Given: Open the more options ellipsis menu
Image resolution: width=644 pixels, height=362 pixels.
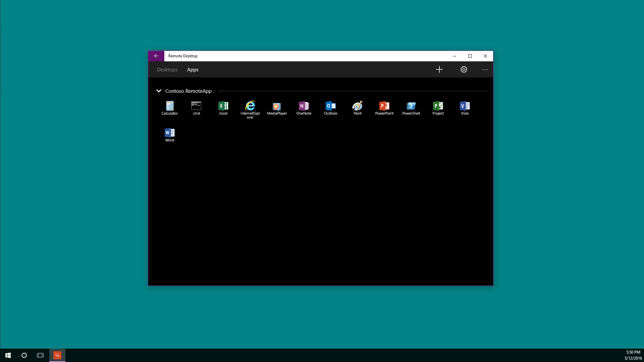Looking at the screenshot, I should pyautogui.click(x=485, y=70).
